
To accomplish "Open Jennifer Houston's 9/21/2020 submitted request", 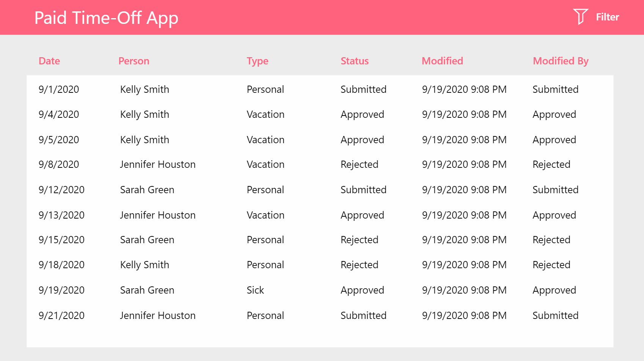I will click(265, 315).
